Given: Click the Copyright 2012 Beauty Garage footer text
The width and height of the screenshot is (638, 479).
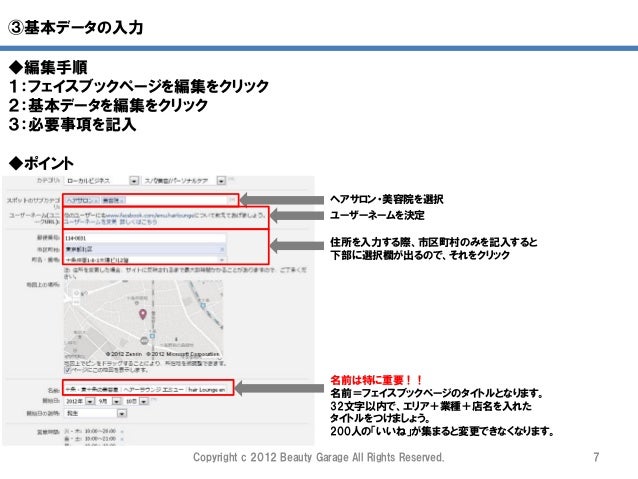Looking at the screenshot, I should coord(319,457).
